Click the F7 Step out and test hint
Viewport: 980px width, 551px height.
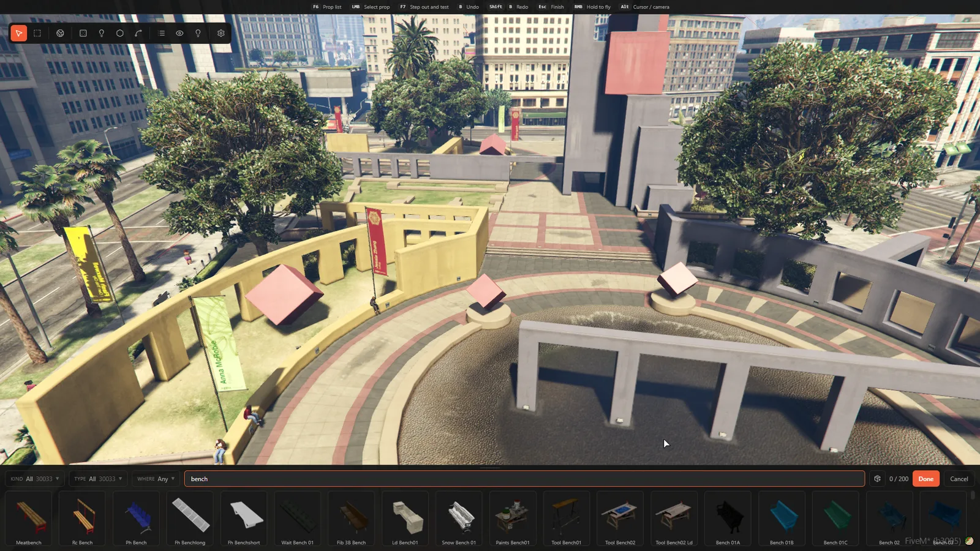(424, 7)
